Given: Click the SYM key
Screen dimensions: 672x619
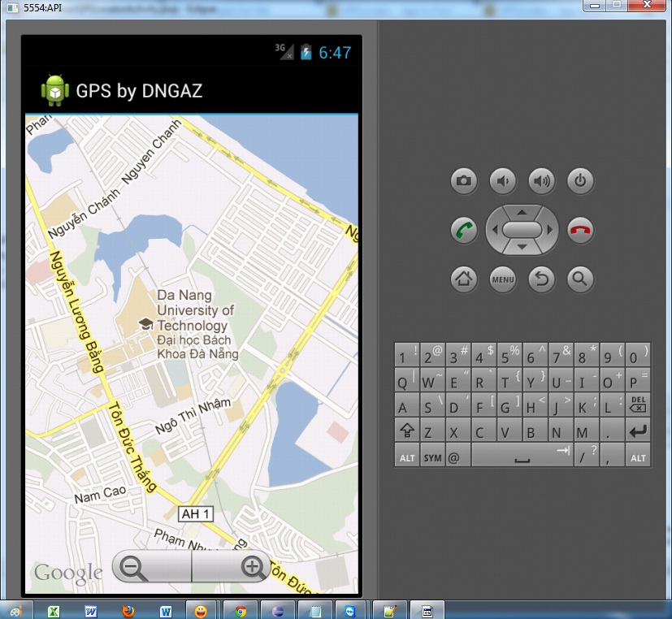Looking at the screenshot, I should point(432,456).
